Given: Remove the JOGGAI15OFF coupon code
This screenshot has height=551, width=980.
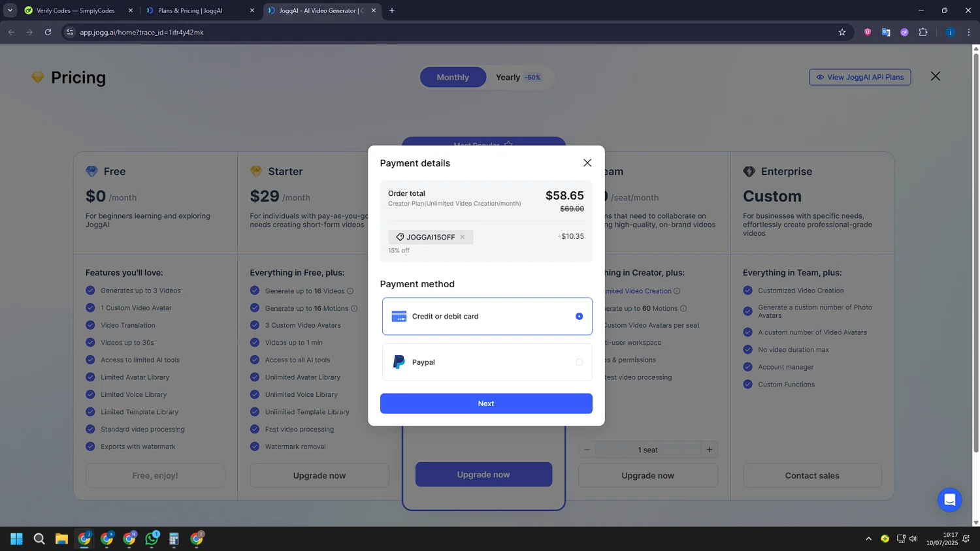Looking at the screenshot, I should (463, 237).
